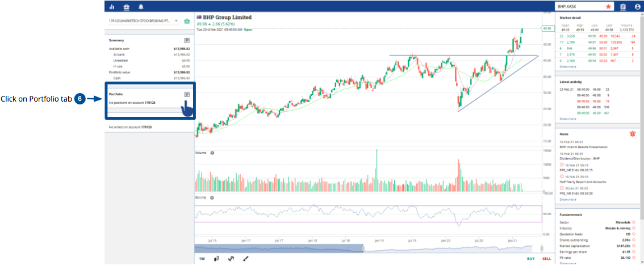Select Available cash value $13,986.82
This screenshot has width=644, height=265.
click(x=182, y=48)
